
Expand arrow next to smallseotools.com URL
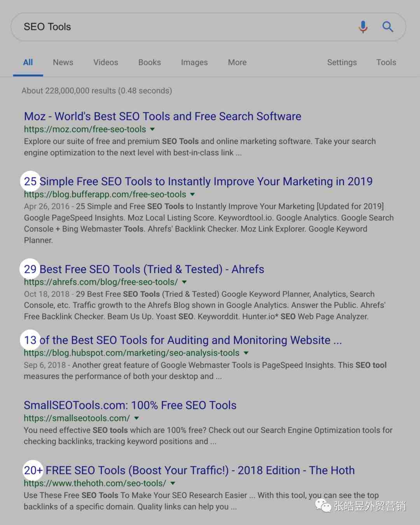tap(136, 418)
